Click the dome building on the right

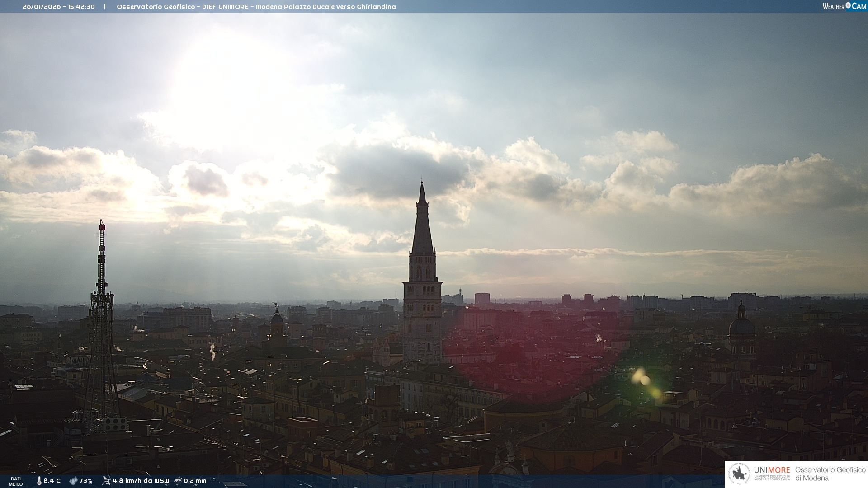(x=741, y=326)
